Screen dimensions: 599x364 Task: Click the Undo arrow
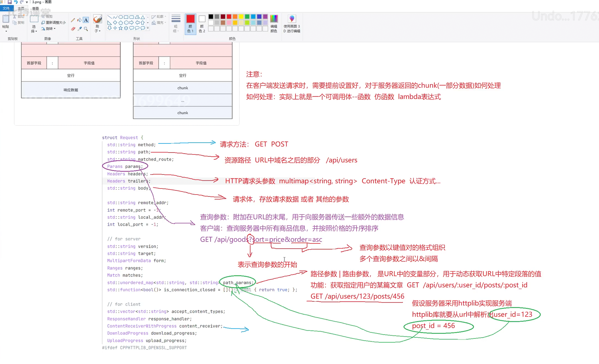16,2
